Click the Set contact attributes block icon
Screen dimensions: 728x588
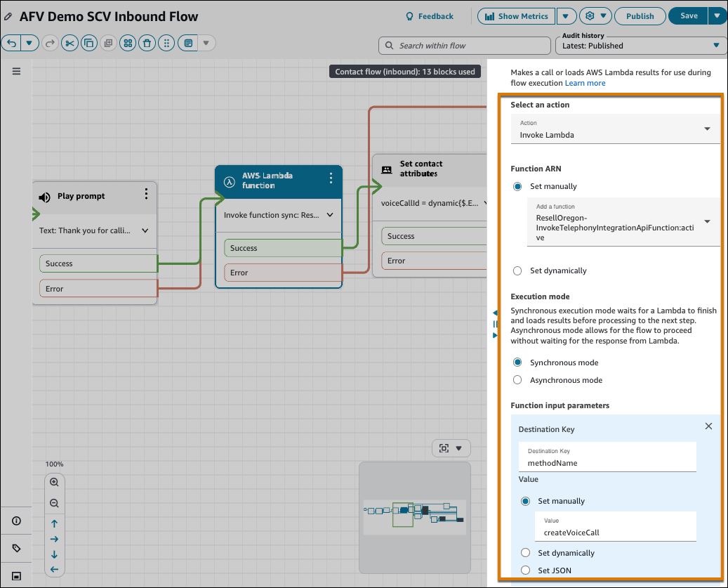pyautogui.click(x=387, y=169)
